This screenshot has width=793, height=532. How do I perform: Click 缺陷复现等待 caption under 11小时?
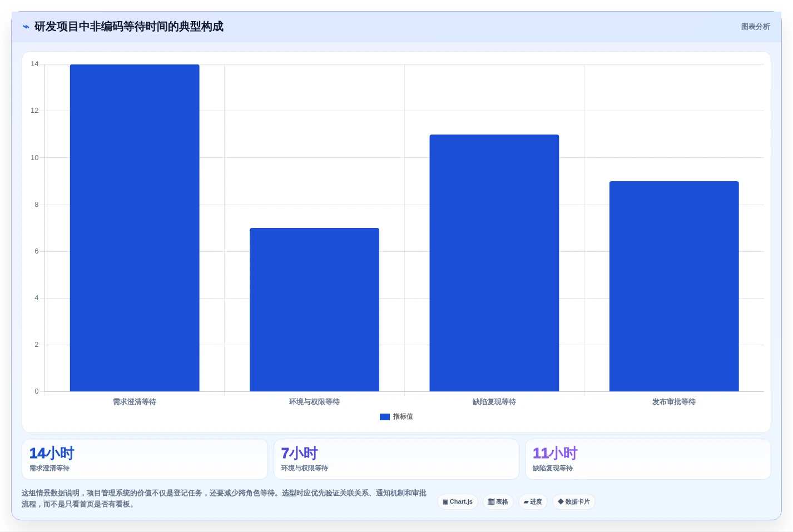[x=553, y=468]
